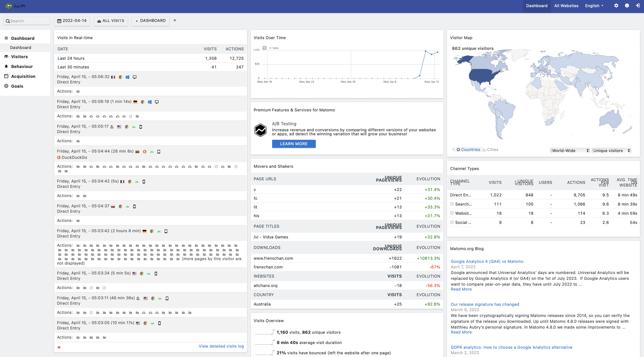Click the returning visitor icon on the 05:05:17 visit

(112, 127)
